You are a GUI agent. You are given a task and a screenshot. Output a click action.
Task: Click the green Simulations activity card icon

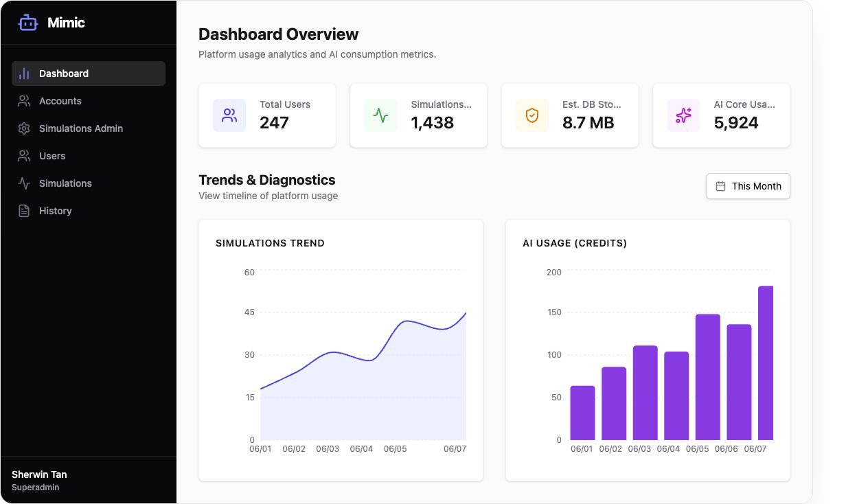point(380,115)
